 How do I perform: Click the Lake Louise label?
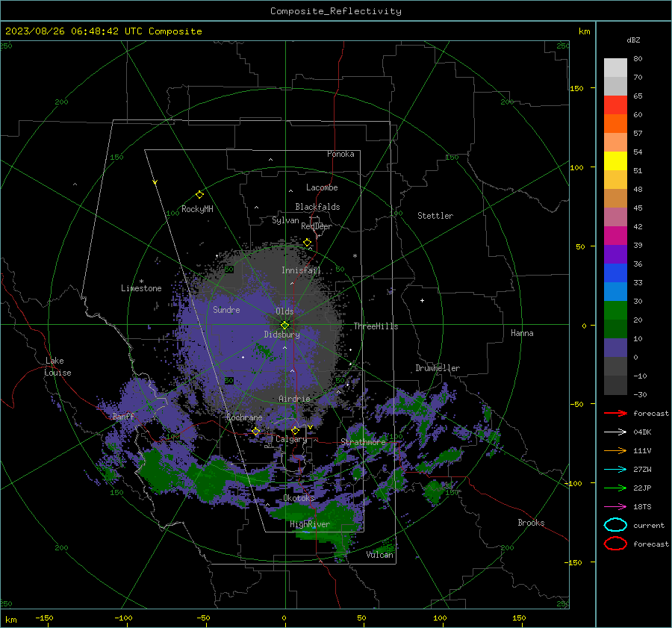click(57, 367)
